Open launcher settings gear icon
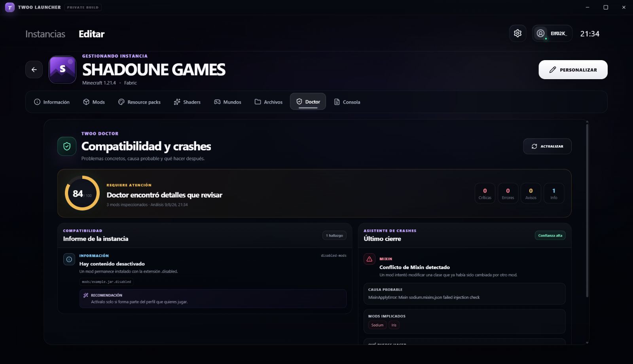Viewport: 633px width, 364px height. [517, 34]
